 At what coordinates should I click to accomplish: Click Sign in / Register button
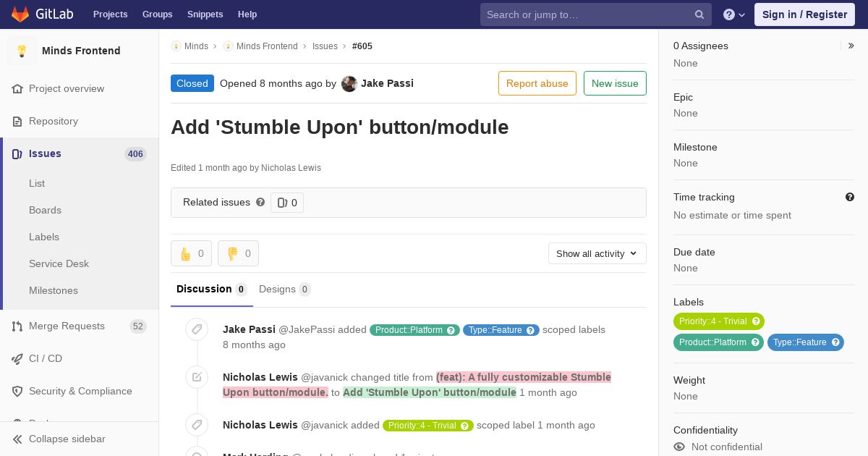tap(804, 14)
